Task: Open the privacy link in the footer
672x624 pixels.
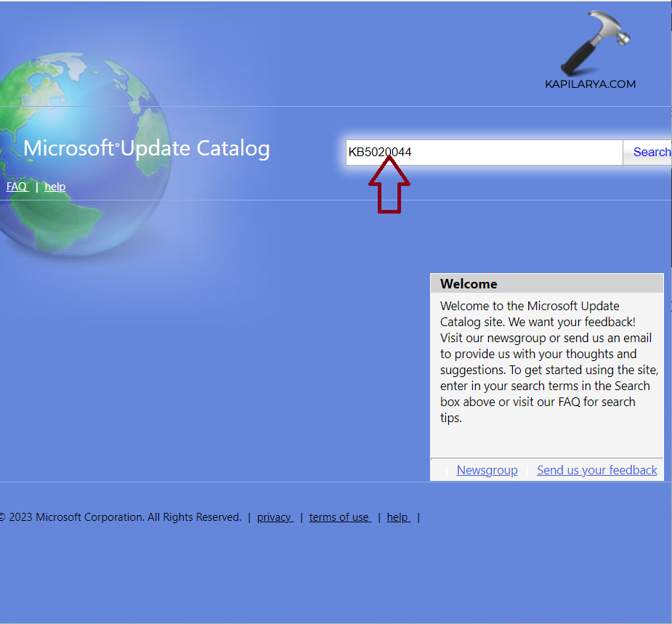Action: tap(275, 517)
